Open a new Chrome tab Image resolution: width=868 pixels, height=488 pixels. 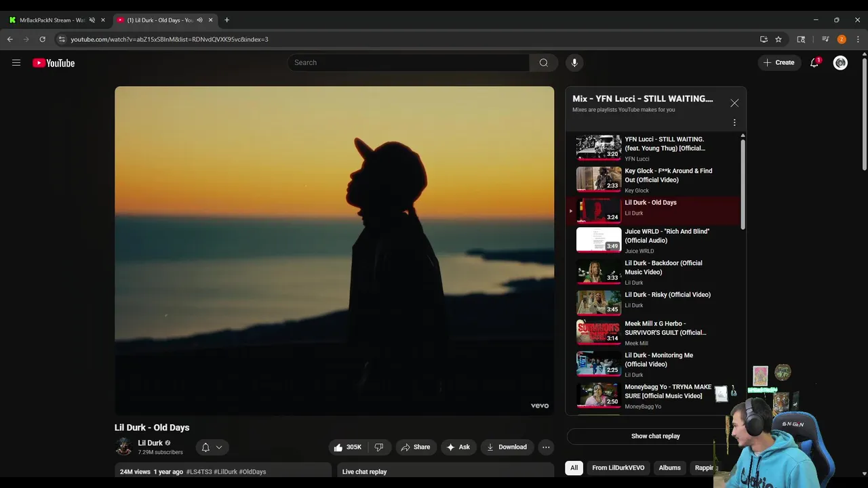[226, 20]
